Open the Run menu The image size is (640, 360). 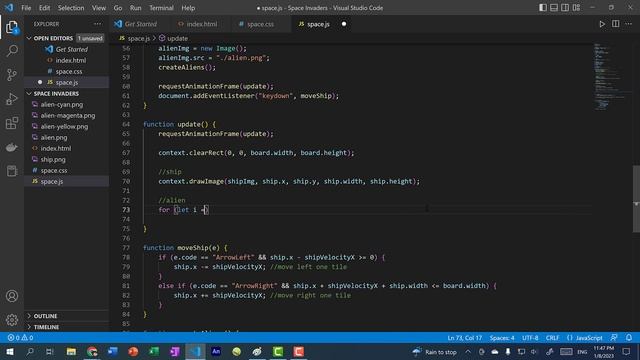point(136,8)
